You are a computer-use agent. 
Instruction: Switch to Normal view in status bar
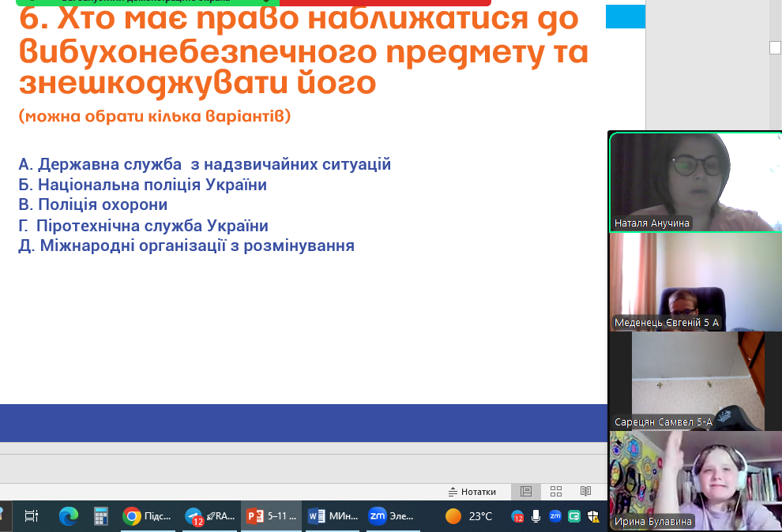tap(525, 491)
